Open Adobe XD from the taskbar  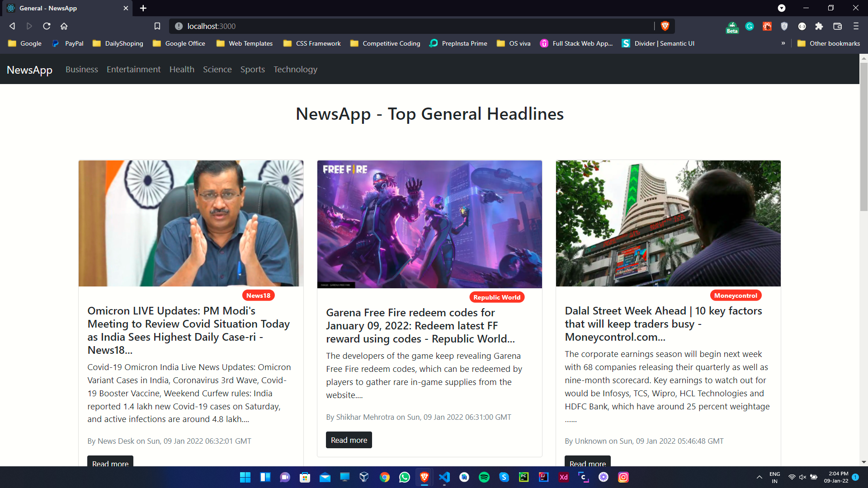click(563, 477)
